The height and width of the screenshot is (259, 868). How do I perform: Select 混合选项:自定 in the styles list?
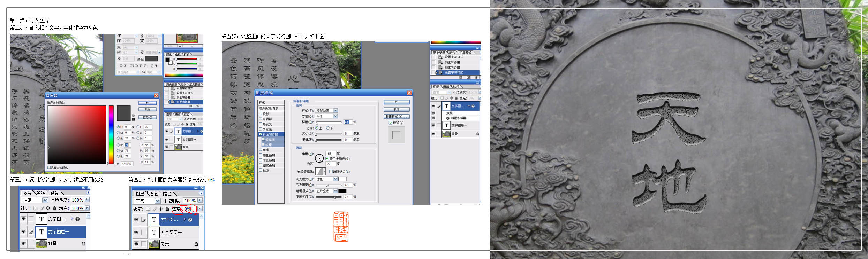click(x=271, y=108)
